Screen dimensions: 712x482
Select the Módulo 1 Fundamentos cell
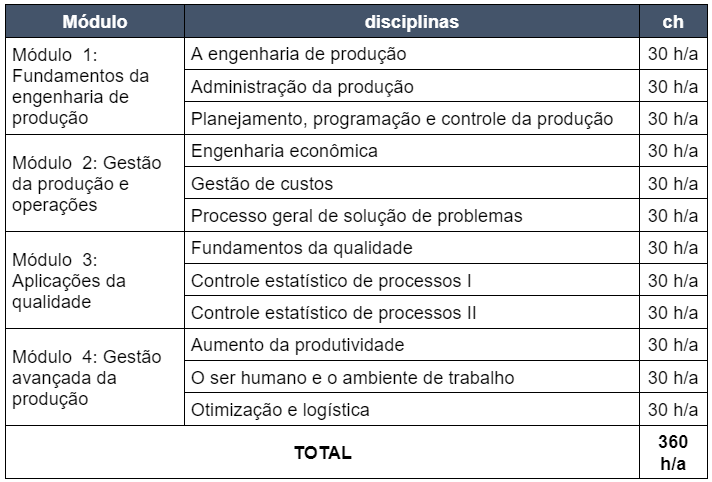click(x=95, y=86)
